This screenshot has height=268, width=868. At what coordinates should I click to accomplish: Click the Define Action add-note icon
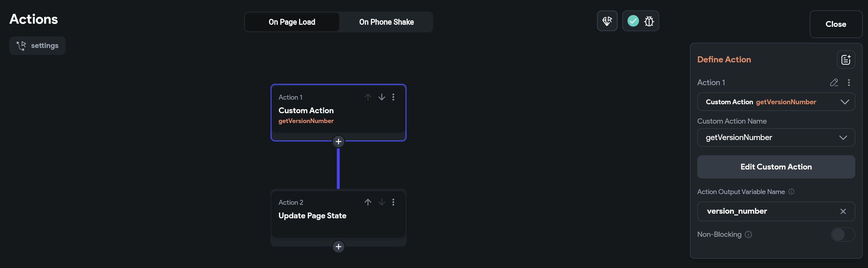[846, 60]
